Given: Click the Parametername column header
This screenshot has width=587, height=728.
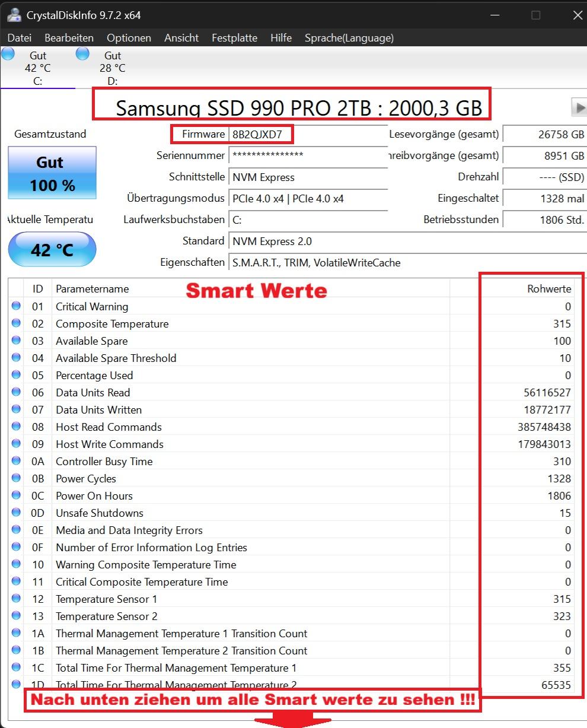Looking at the screenshot, I should click(x=251, y=289).
